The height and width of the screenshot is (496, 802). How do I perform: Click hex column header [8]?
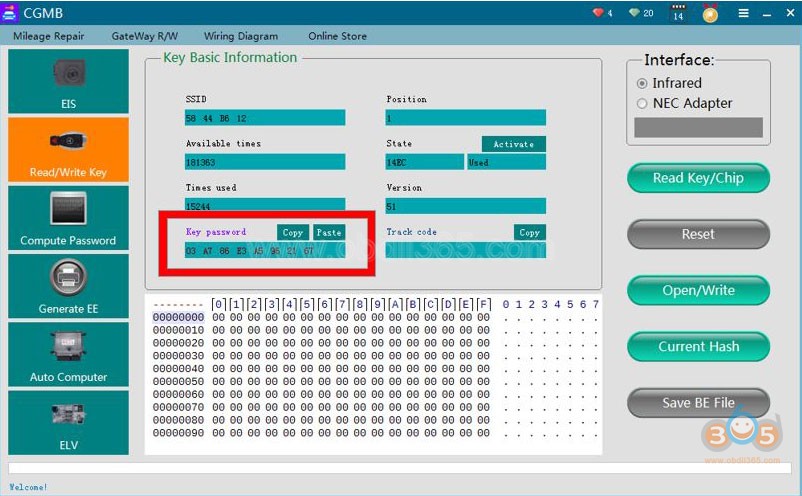click(x=360, y=305)
